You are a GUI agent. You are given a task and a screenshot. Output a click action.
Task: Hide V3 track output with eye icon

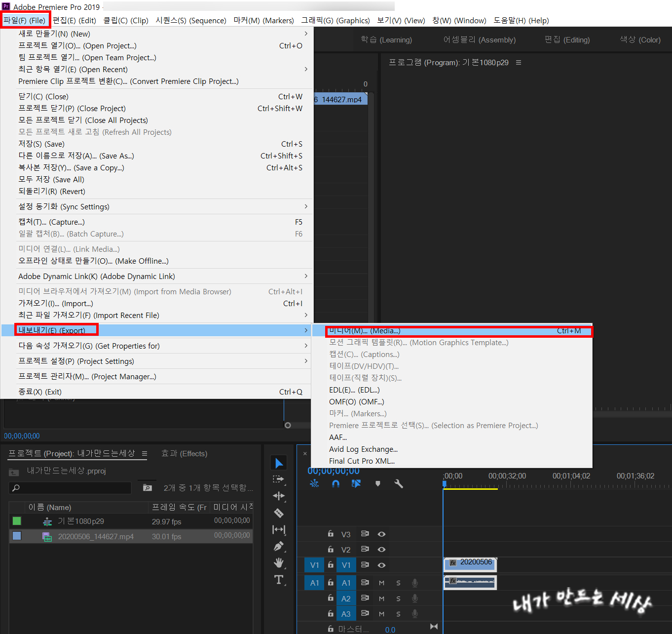(381, 534)
